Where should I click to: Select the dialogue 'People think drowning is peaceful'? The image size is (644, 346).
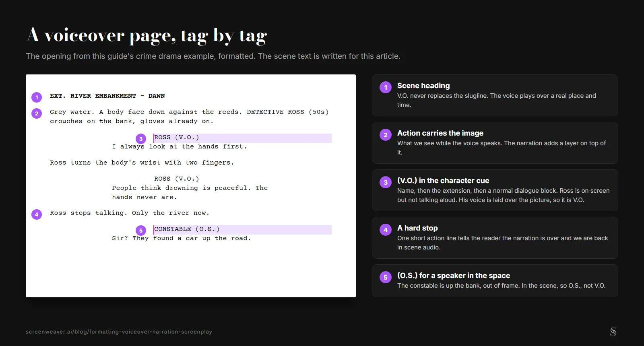[x=190, y=193]
